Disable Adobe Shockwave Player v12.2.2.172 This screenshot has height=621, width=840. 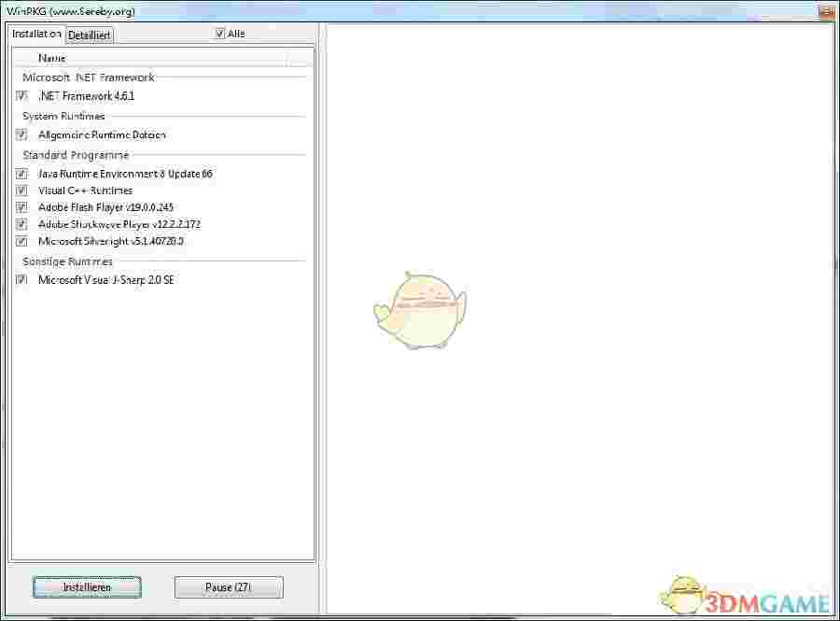(x=21, y=223)
